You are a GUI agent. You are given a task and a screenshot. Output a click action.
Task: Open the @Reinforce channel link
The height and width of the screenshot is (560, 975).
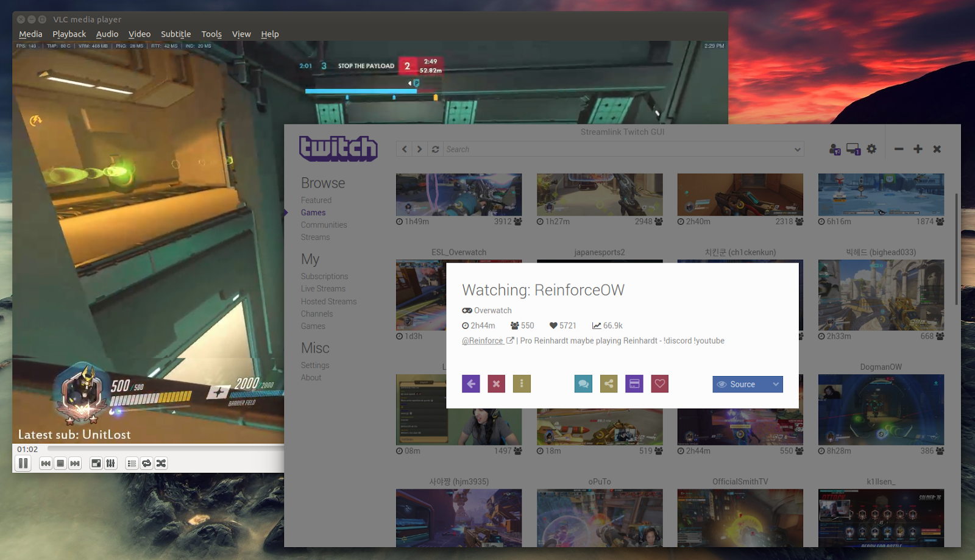(483, 341)
